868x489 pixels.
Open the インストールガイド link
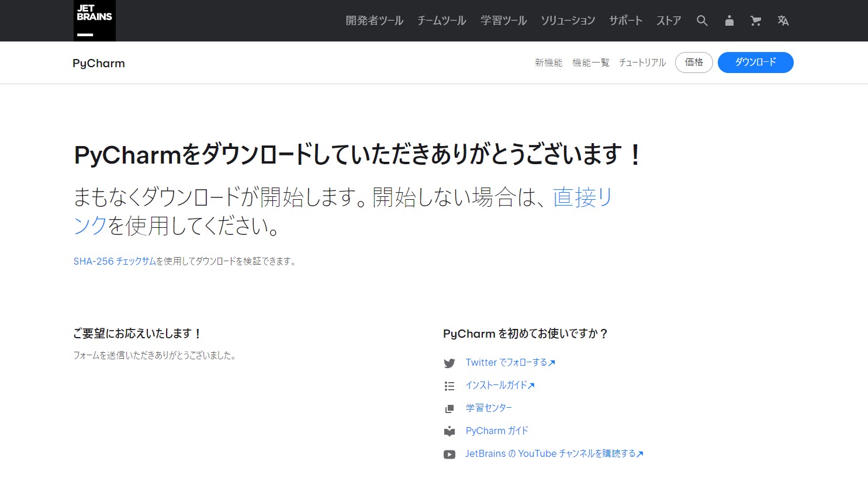(500, 386)
